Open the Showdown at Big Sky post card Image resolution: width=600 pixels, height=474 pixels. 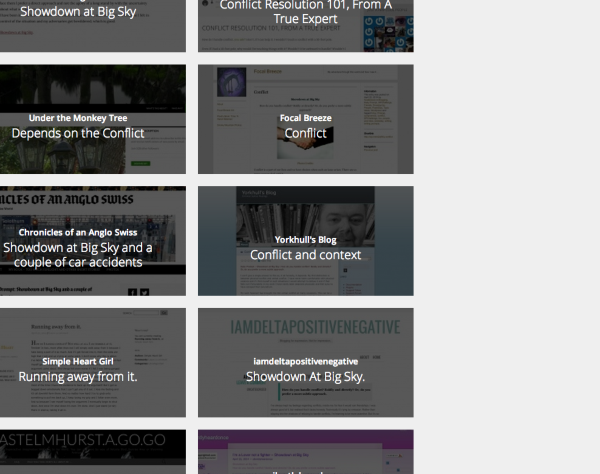pos(93,26)
